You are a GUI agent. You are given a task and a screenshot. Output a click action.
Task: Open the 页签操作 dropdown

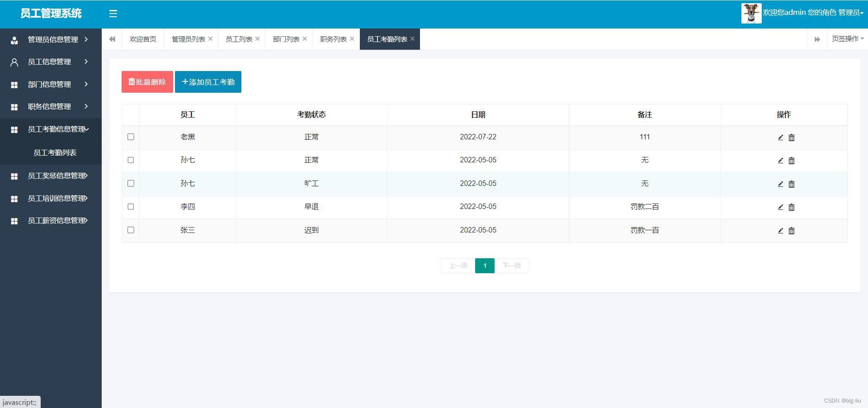point(847,39)
